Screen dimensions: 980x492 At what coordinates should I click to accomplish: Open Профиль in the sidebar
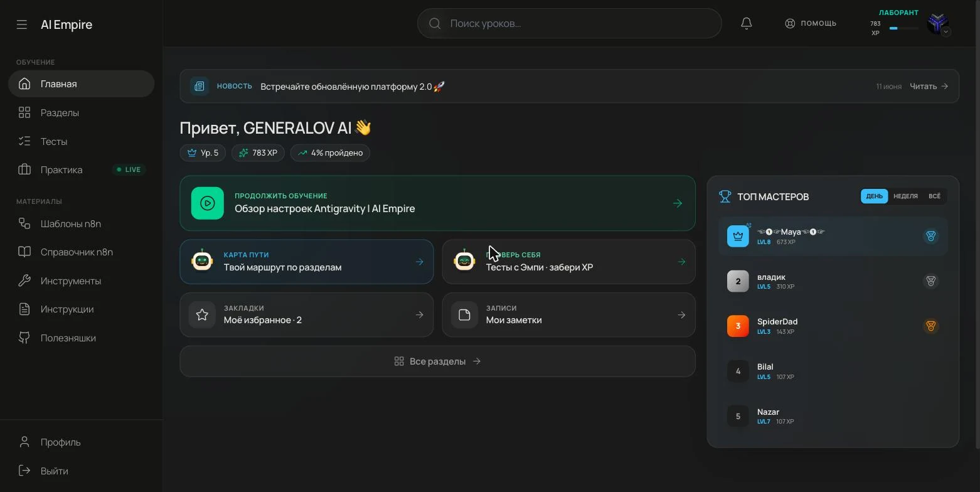click(x=82, y=442)
